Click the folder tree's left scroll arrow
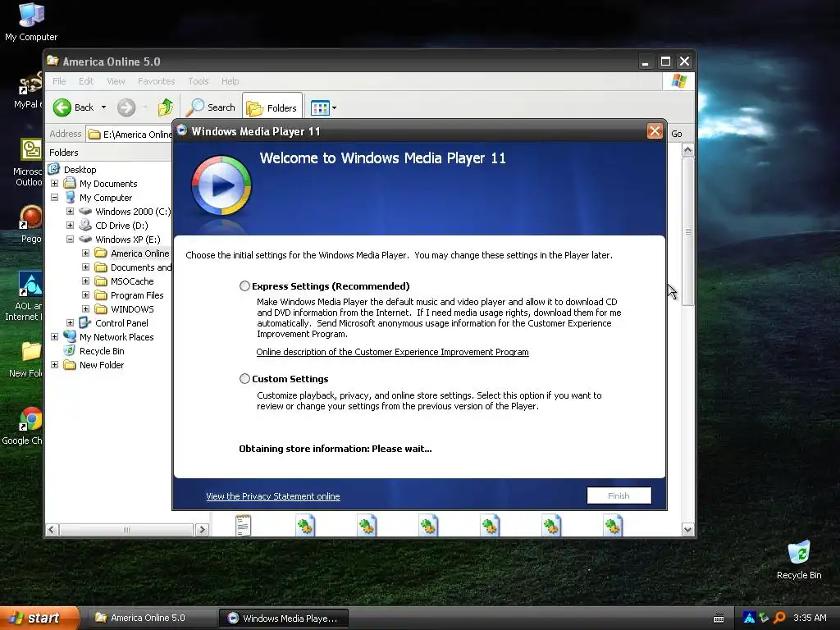840x630 pixels. click(52, 530)
